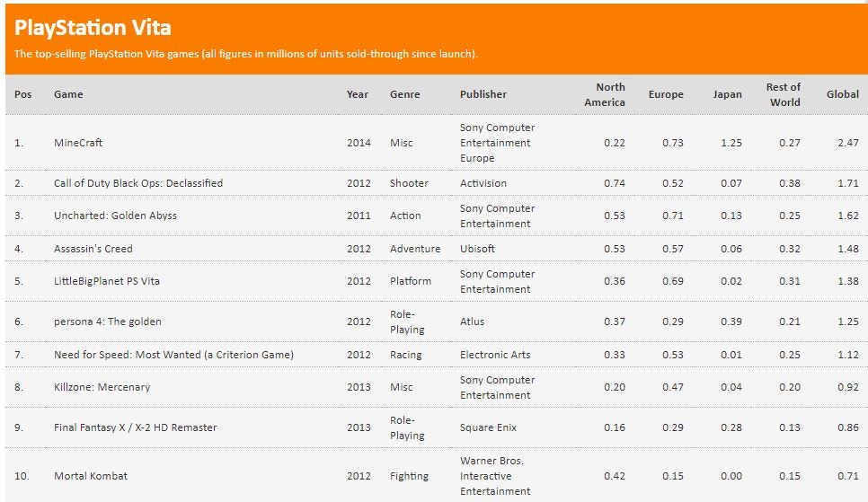Screen dimensions: 868x502
Task: Select persona 4: The golden title
Action: pos(108,321)
